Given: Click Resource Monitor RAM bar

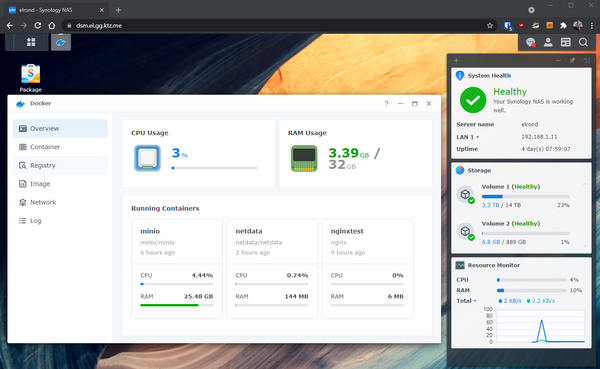Looking at the screenshot, I should (x=532, y=290).
